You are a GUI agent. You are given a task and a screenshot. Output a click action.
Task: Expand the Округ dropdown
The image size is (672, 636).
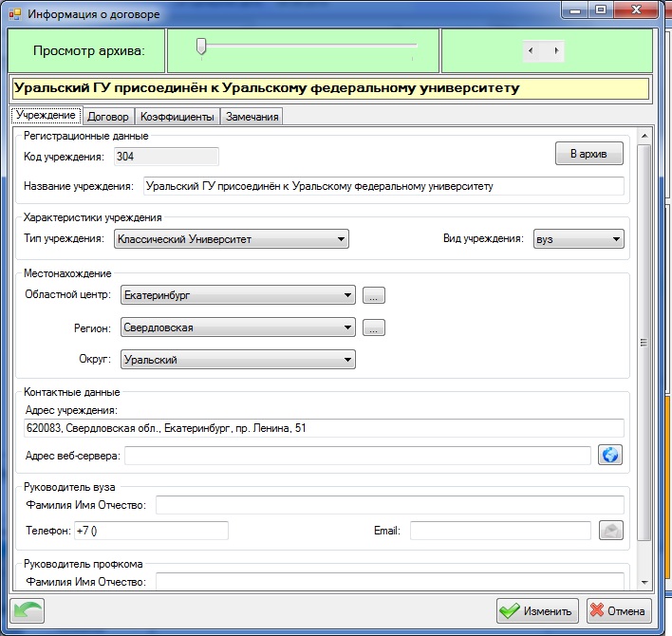238,360
